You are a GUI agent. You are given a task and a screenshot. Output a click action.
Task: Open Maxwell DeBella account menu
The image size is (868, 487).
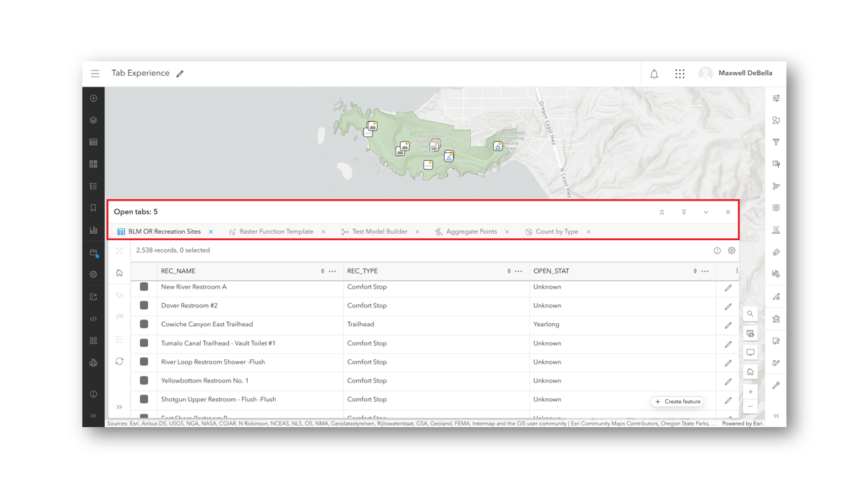(x=736, y=74)
